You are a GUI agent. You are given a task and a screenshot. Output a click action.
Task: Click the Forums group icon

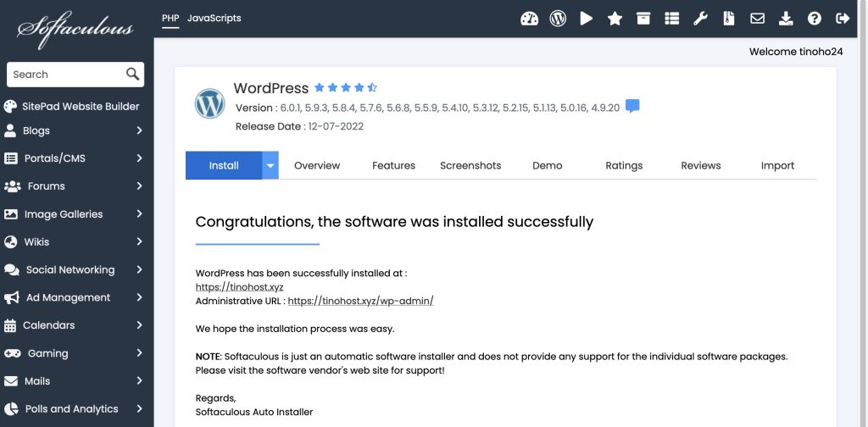pos(12,186)
